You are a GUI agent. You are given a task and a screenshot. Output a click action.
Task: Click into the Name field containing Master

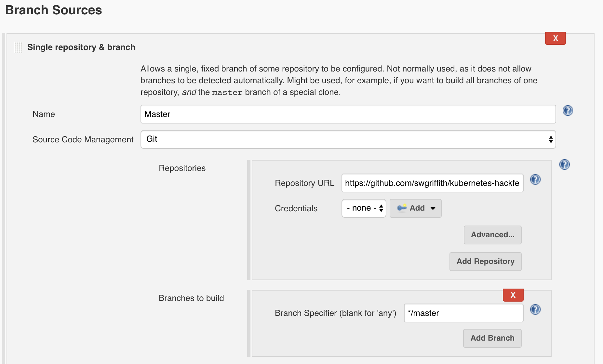coord(348,114)
